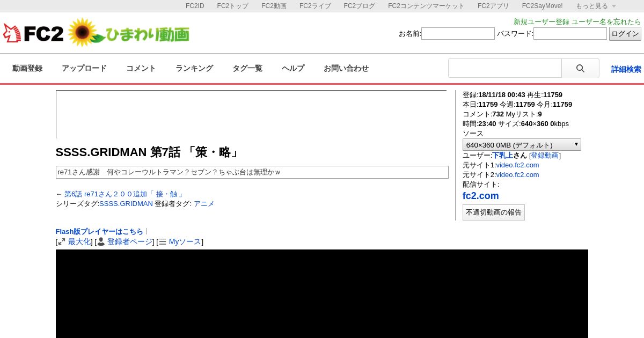This screenshot has height=338, width=644.
Task: Open the 新規ユーザー登録 link
Action: pyautogui.click(x=541, y=22)
